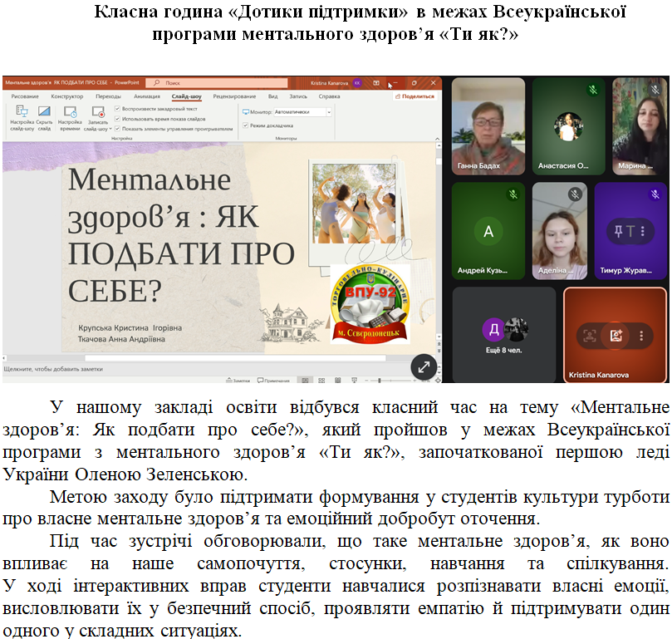Open Настройка времени rehearsal timing tool
The image size is (672, 639).
click(70, 111)
